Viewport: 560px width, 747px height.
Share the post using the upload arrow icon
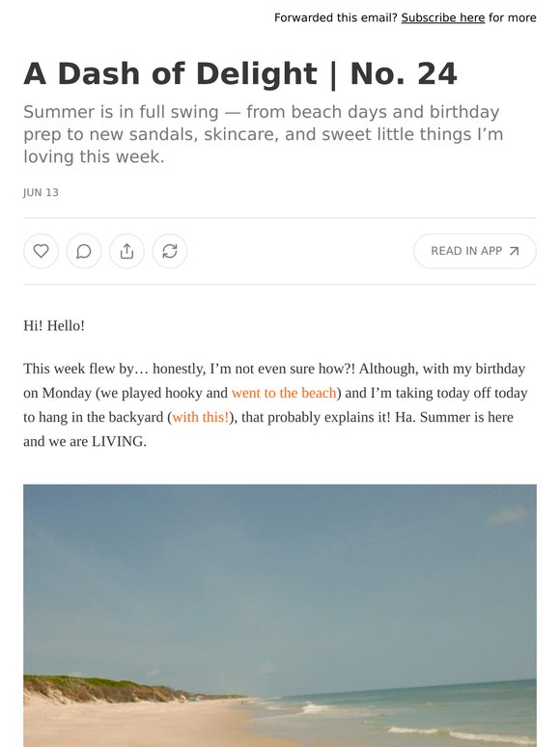coord(126,251)
